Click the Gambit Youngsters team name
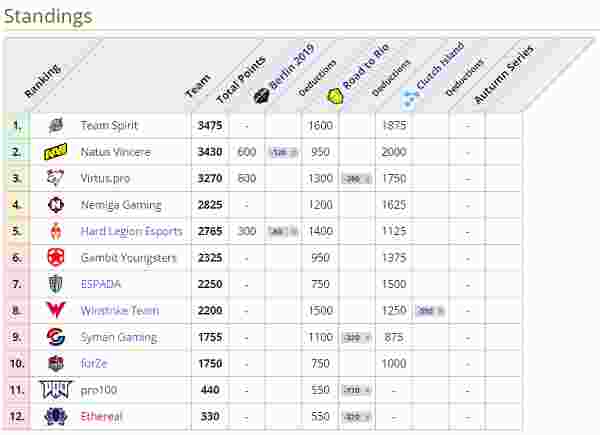 (x=129, y=258)
